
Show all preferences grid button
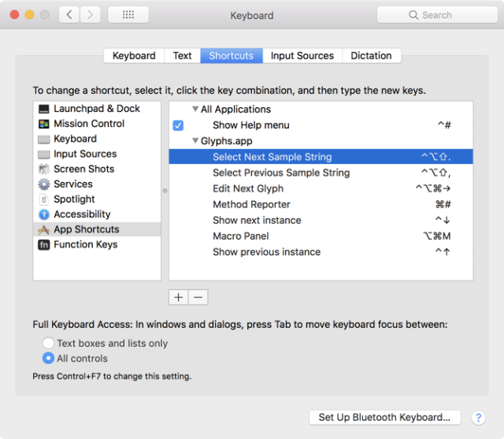[x=128, y=15]
